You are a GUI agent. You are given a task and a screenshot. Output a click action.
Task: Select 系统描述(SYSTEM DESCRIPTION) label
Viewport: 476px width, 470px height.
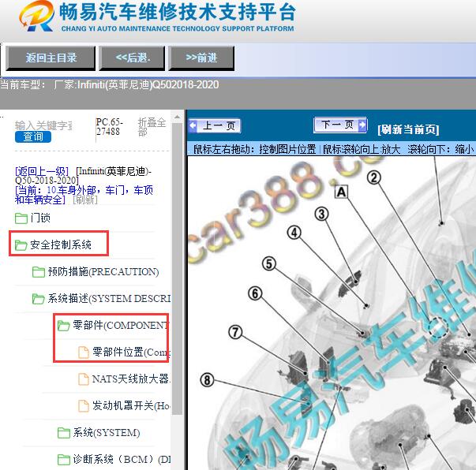(x=109, y=298)
